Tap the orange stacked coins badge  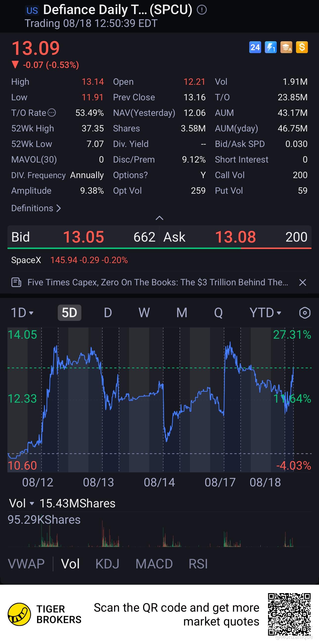coord(286,47)
